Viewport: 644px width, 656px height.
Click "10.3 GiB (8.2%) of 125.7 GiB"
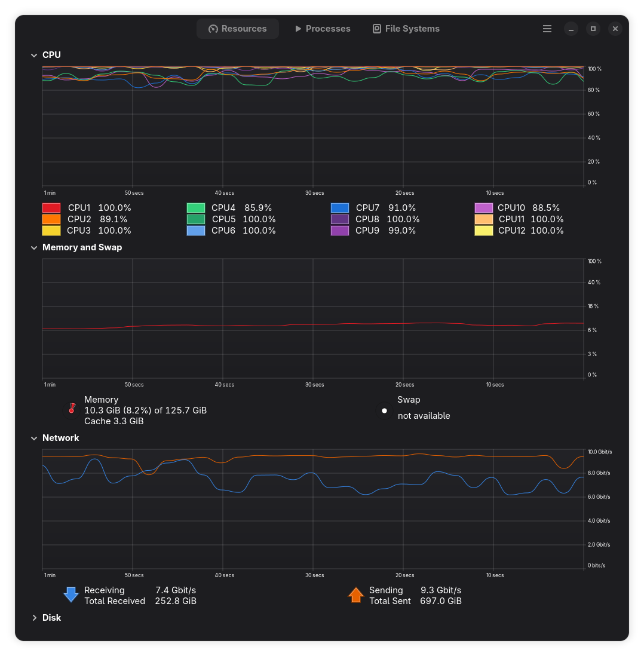point(146,410)
